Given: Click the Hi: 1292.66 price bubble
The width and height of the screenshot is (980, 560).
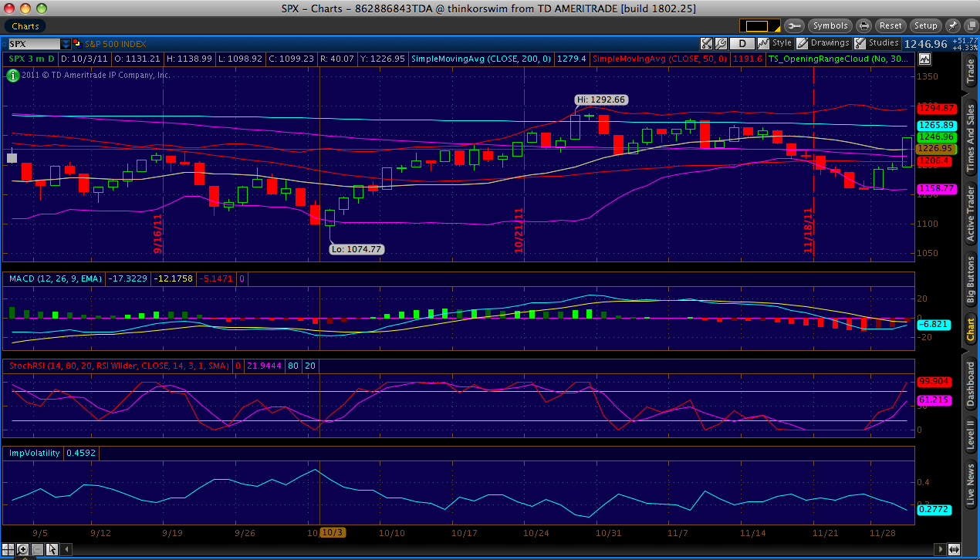Looking at the screenshot, I should click(601, 100).
